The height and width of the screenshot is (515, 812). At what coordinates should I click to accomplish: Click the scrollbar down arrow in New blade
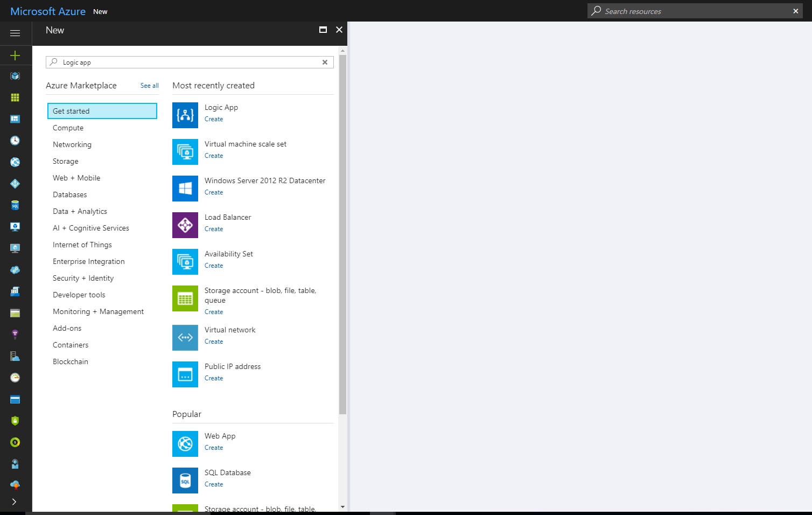[x=342, y=507]
